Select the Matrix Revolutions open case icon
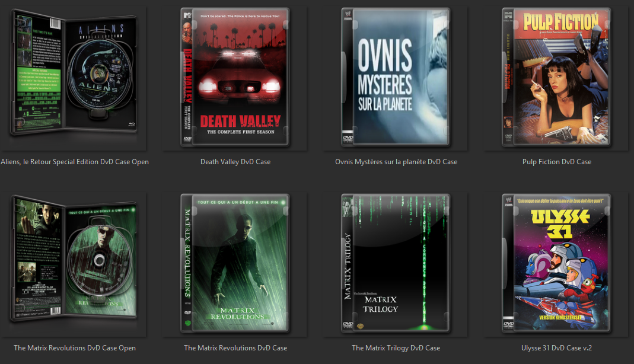The width and height of the screenshot is (634, 364). 74,264
